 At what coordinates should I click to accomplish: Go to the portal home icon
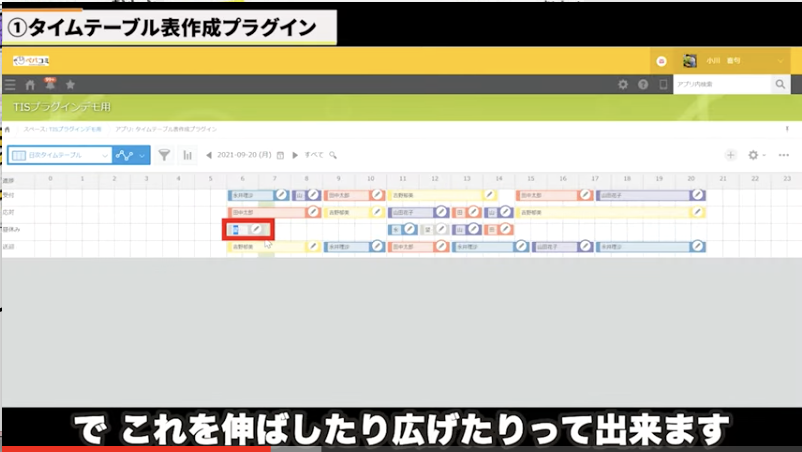point(30,85)
